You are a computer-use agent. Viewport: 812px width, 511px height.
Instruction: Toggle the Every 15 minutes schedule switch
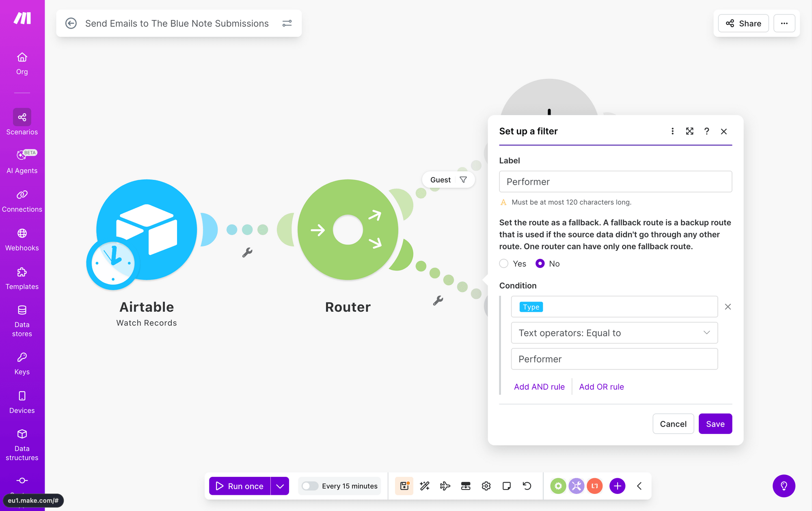[310, 486]
